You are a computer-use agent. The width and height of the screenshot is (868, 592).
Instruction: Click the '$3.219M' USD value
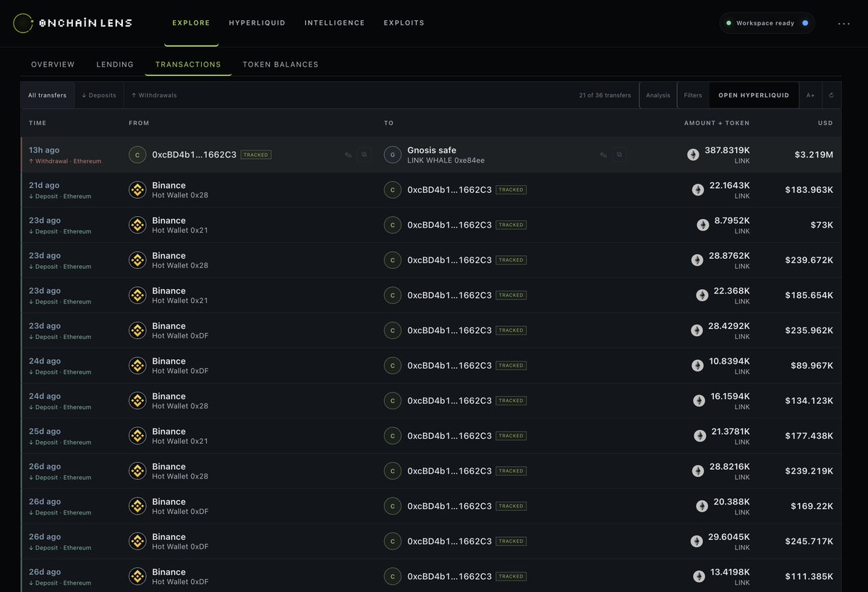point(814,155)
